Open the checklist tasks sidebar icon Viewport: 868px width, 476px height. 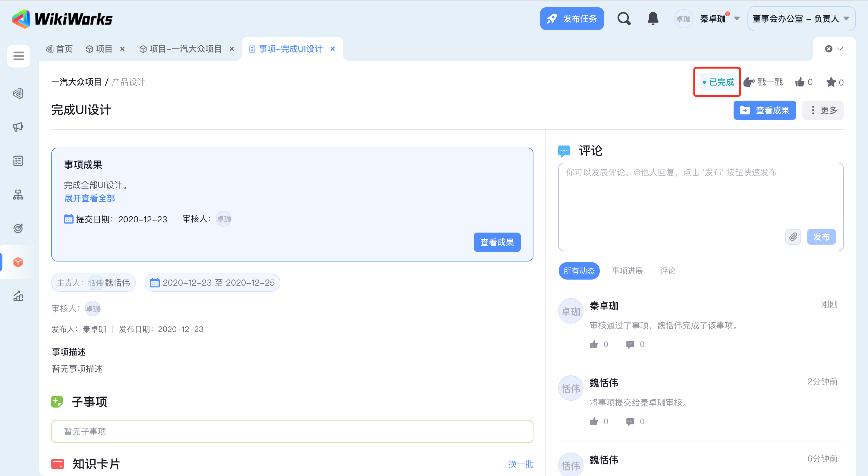[18, 161]
